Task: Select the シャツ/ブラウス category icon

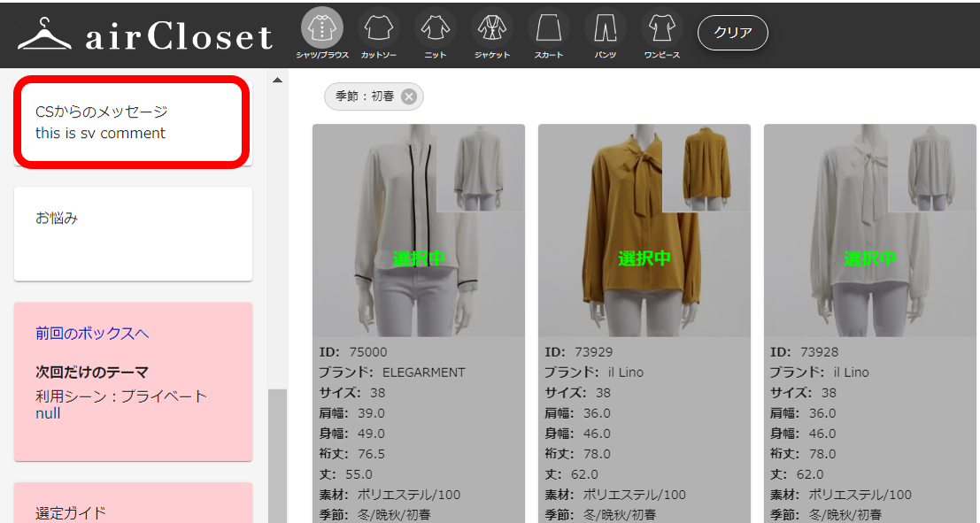Action: point(322,29)
